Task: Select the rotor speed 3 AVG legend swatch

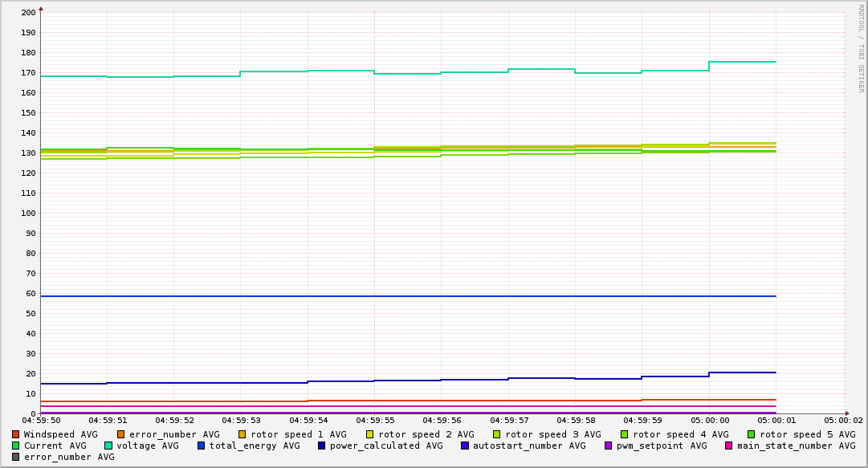Action: 497,434
